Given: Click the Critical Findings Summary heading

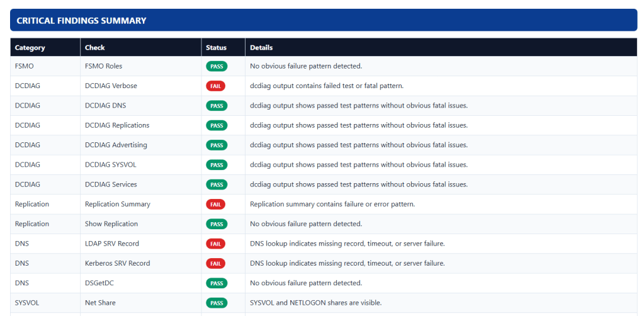Looking at the screenshot, I should click(x=81, y=21).
